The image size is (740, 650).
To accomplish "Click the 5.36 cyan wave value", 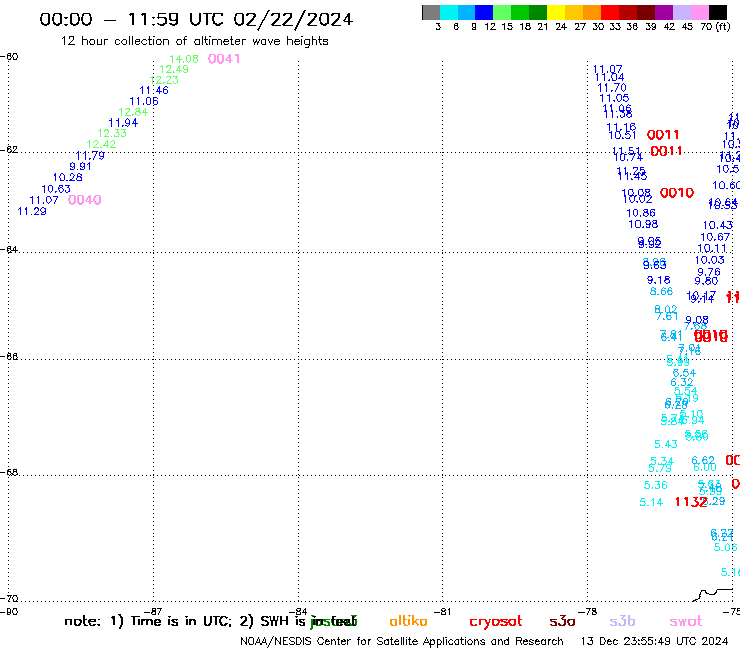I will pyautogui.click(x=656, y=485).
